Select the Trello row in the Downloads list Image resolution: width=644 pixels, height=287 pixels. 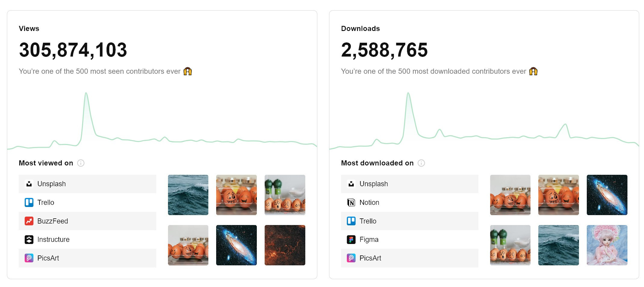click(x=409, y=221)
